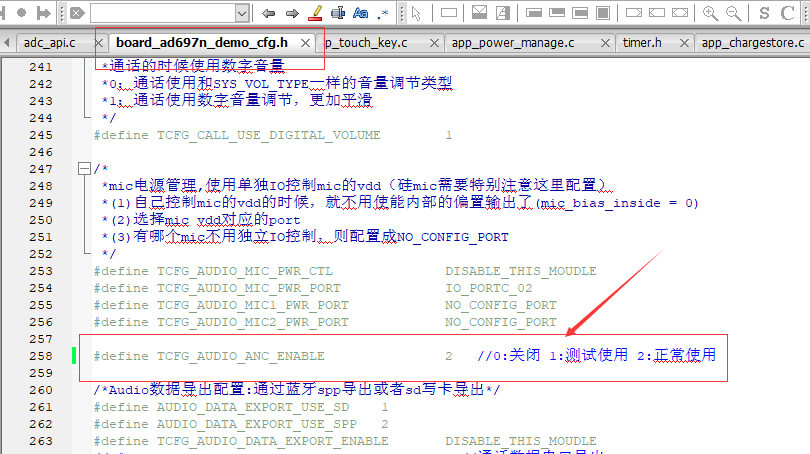Image resolution: width=810 pixels, height=454 pixels.
Task: Zoom in with the magnifier plus
Action: tap(710, 13)
